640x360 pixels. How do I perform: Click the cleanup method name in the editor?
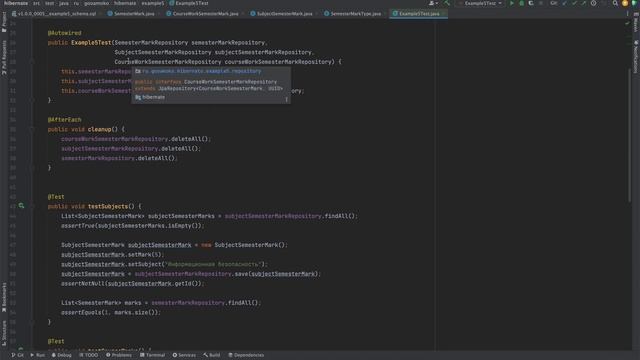99,129
